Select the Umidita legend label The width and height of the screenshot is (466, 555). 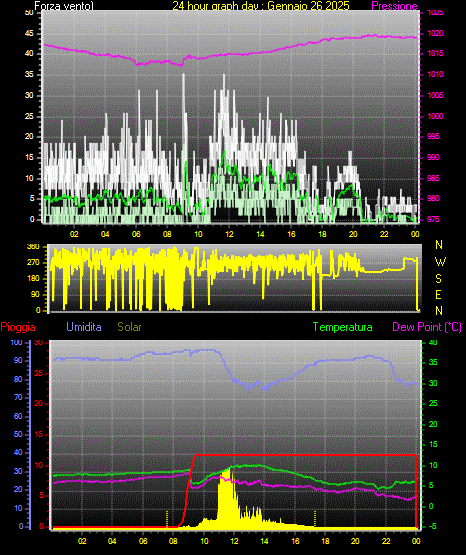[x=84, y=327]
